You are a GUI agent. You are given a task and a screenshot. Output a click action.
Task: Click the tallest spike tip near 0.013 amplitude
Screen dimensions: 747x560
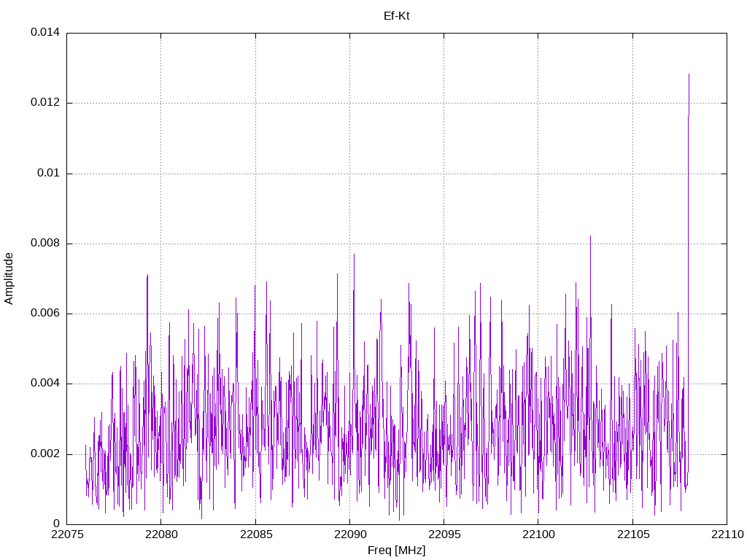(689, 74)
